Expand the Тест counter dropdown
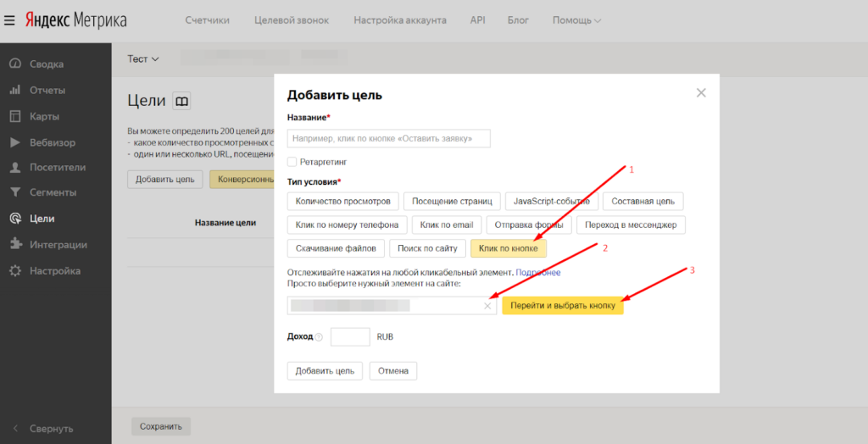Image resolution: width=868 pixels, height=444 pixels. tap(143, 59)
